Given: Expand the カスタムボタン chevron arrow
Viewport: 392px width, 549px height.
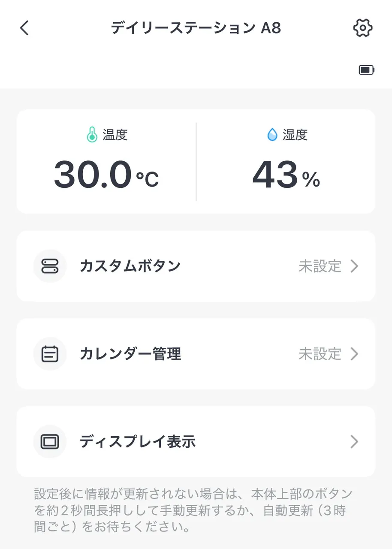Looking at the screenshot, I should pyautogui.click(x=354, y=266).
